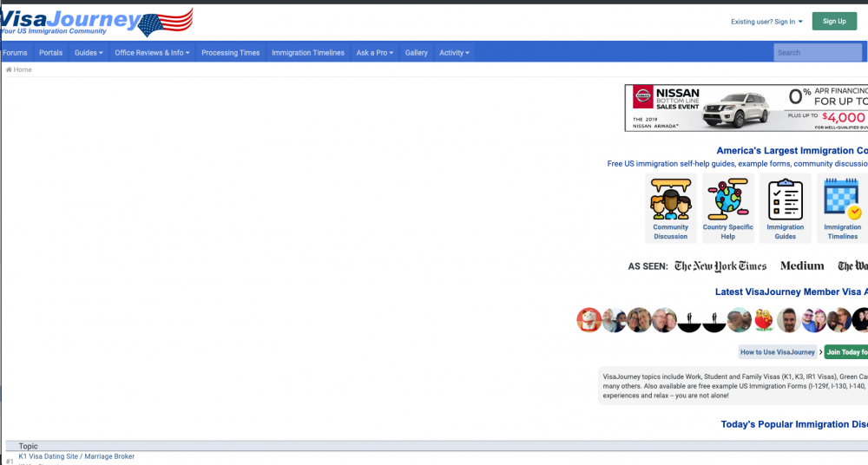The image size is (868, 465).
Task: Expand the Office Reviews & Info menu
Action: click(x=152, y=53)
